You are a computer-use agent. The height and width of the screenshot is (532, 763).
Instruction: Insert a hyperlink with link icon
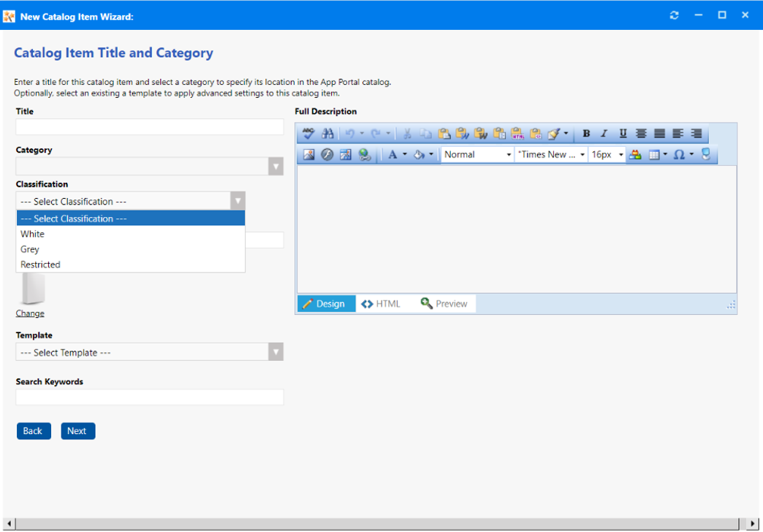tap(364, 155)
